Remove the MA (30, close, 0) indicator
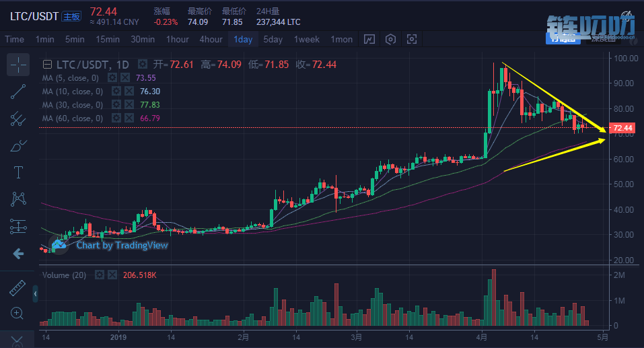Viewport: 644px width, 348px height. pyautogui.click(x=129, y=105)
